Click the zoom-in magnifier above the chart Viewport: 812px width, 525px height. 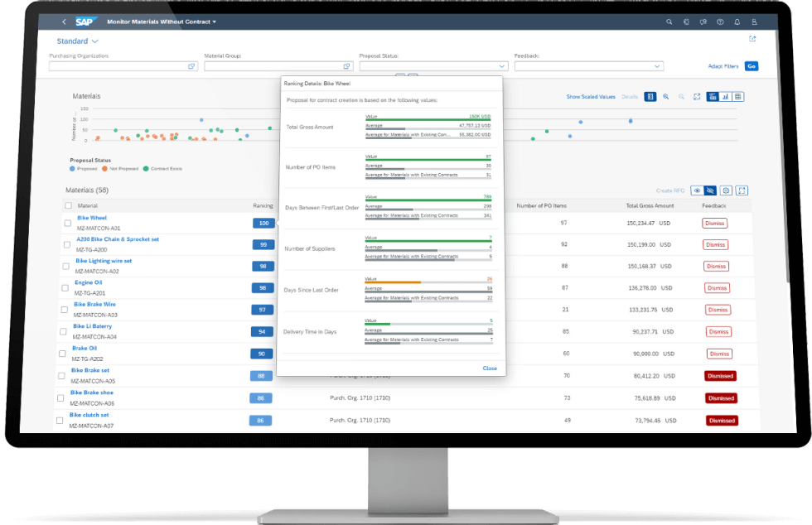pos(666,97)
